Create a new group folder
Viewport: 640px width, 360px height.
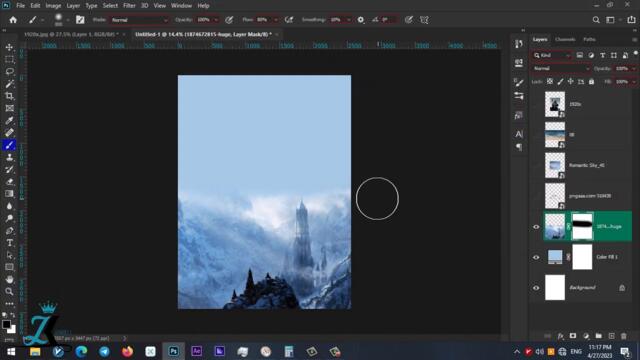(598, 336)
